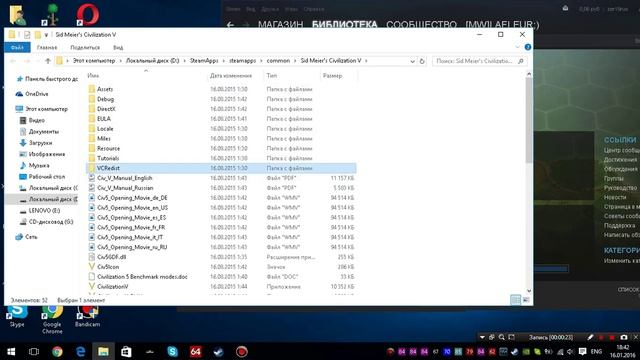The height and width of the screenshot is (360, 640).
Task: Click SteamApps in the address path
Action: tap(204, 61)
